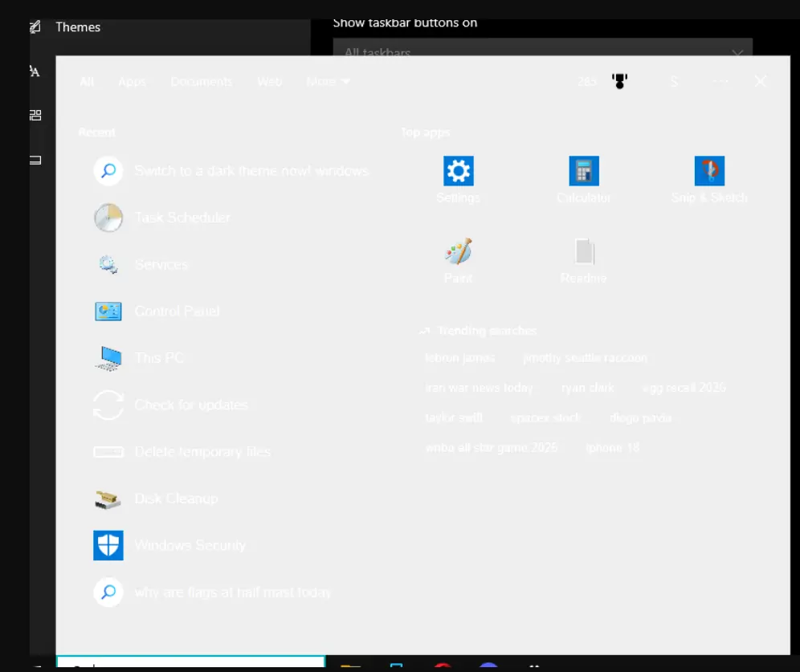This screenshot has height=672, width=800.
Task: Open Themes page in Settings window
Action: click(78, 27)
